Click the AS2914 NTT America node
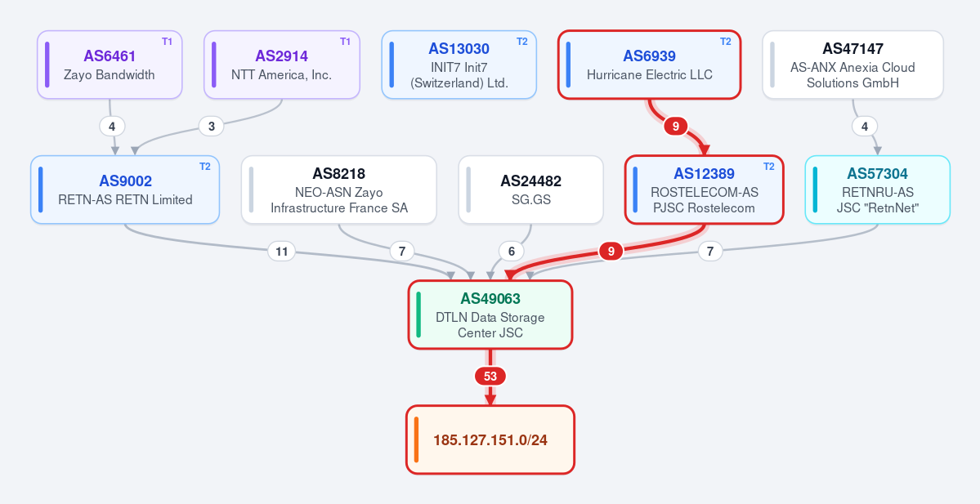980x504 pixels. pyautogui.click(x=282, y=65)
